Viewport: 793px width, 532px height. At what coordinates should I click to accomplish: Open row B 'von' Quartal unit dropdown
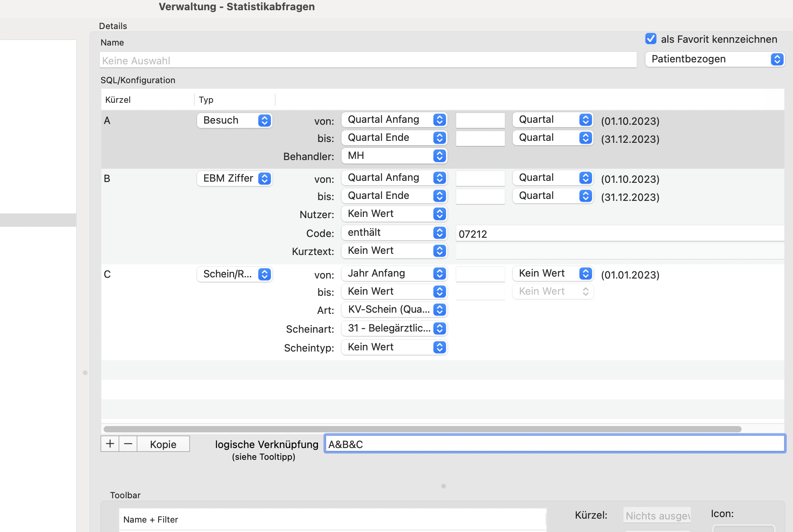(x=552, y=178)
